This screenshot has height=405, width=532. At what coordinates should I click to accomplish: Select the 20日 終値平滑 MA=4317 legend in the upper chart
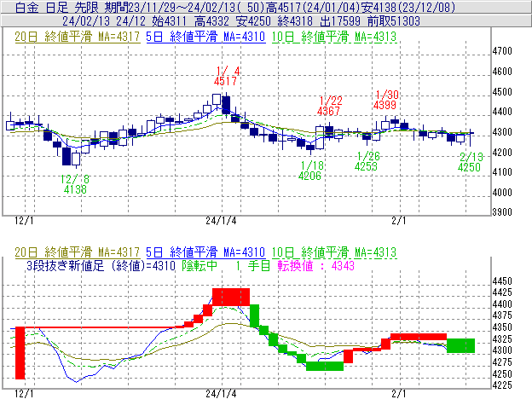[x=78, y=37]
